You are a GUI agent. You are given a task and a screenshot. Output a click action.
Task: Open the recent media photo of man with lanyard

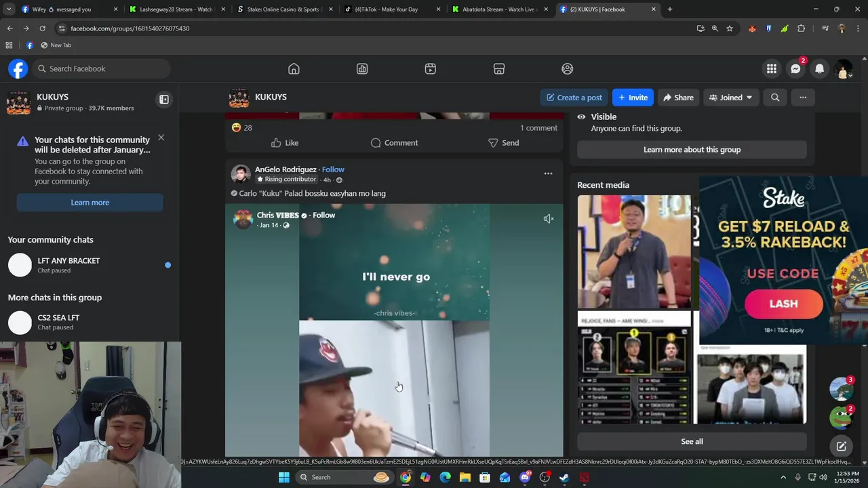tap(634, 251)
